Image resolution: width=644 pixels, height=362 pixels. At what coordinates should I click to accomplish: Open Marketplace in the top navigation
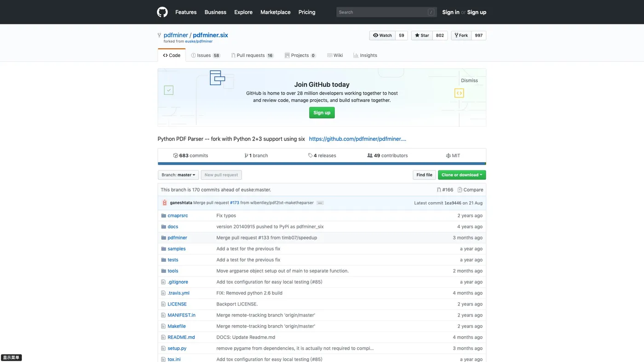276,12
